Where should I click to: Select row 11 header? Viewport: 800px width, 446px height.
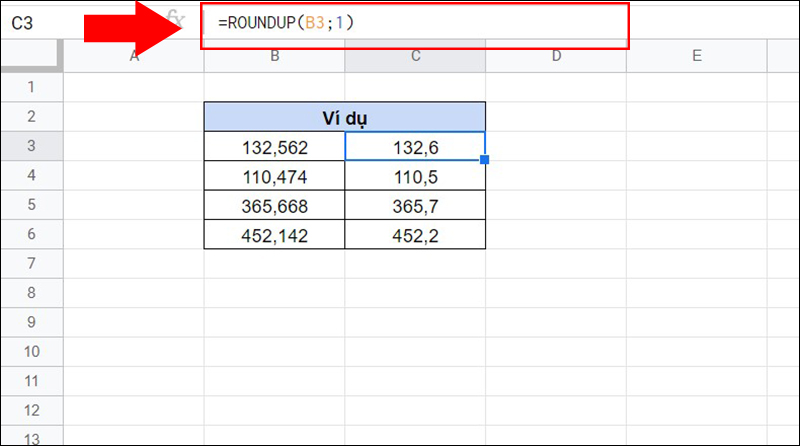(x=32, y=381)
